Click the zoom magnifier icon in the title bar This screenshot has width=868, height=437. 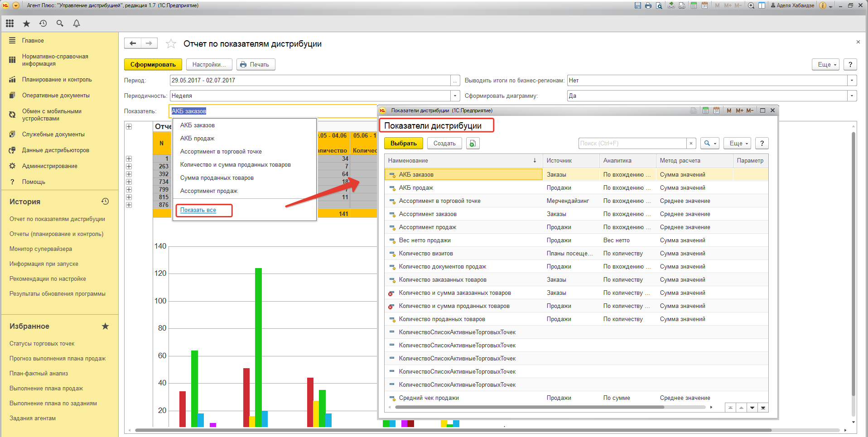[x=751, y=5]
